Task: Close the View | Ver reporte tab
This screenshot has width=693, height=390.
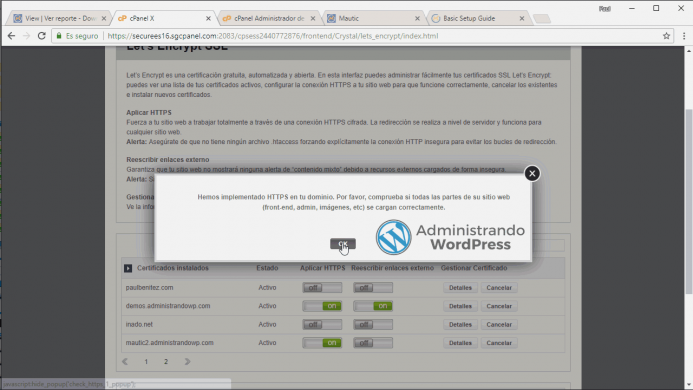Action: coord(104,19)
